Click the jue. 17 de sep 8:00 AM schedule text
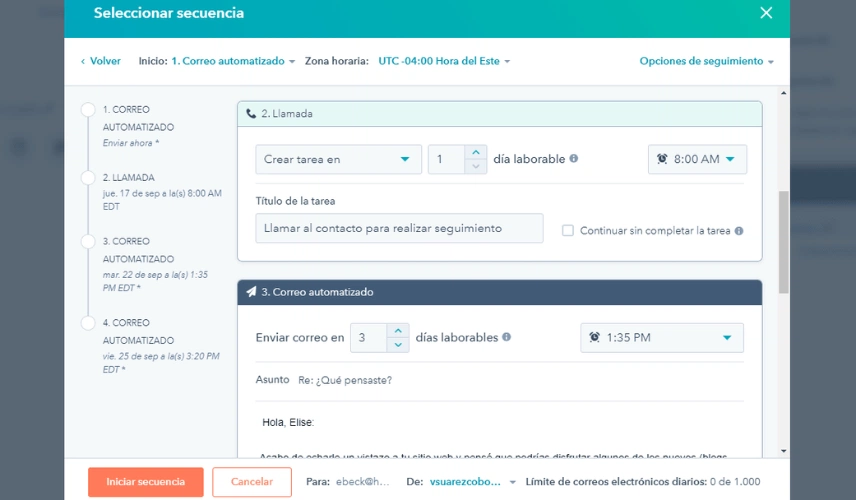The image size is (856, 500). pos(162,200)
